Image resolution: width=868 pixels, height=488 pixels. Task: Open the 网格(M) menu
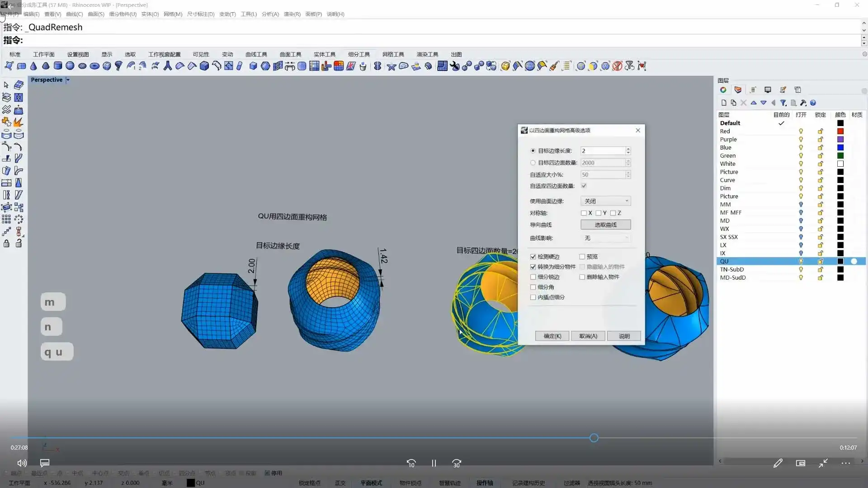(x=173, y=14)
